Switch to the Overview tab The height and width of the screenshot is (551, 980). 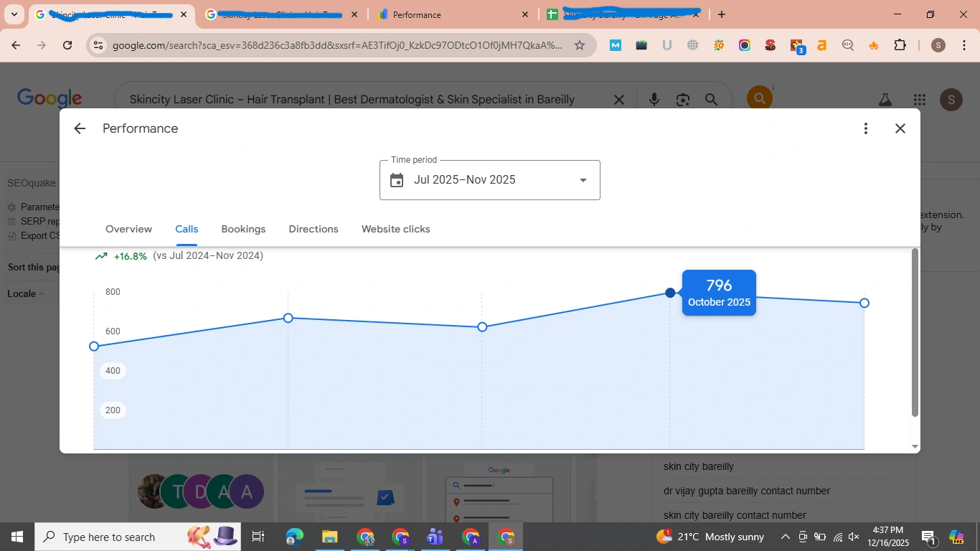tap(128, 230)
